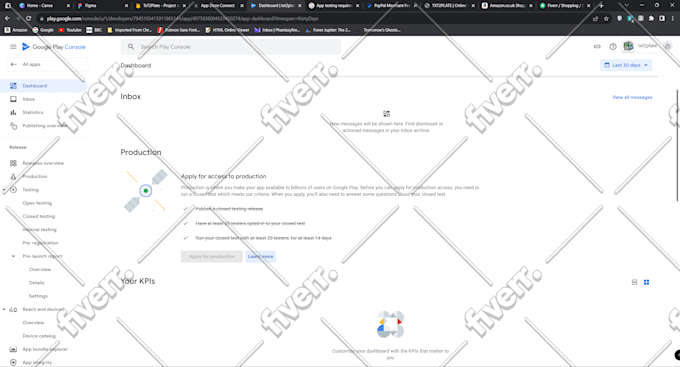The image size is (680, 367).
Task: Click the share page icon
Action: tap(595, 19)
